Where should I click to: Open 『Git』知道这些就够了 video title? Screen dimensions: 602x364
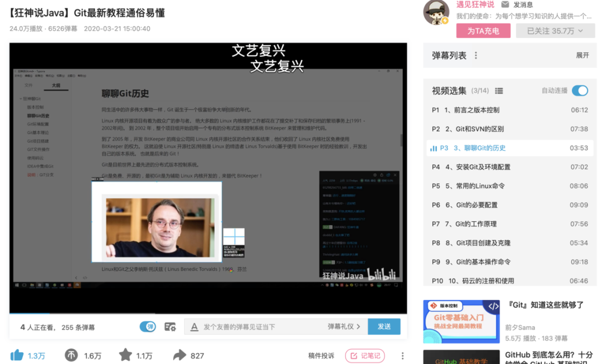[545, 305]
